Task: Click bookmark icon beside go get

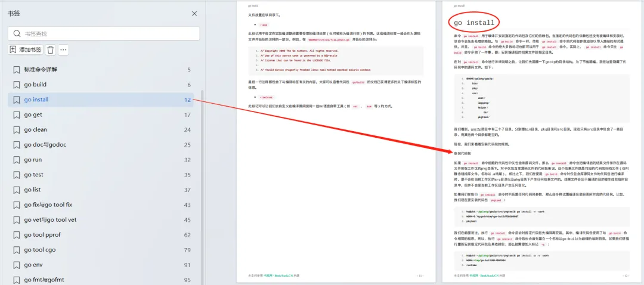Action: click(x=17, y=115)
